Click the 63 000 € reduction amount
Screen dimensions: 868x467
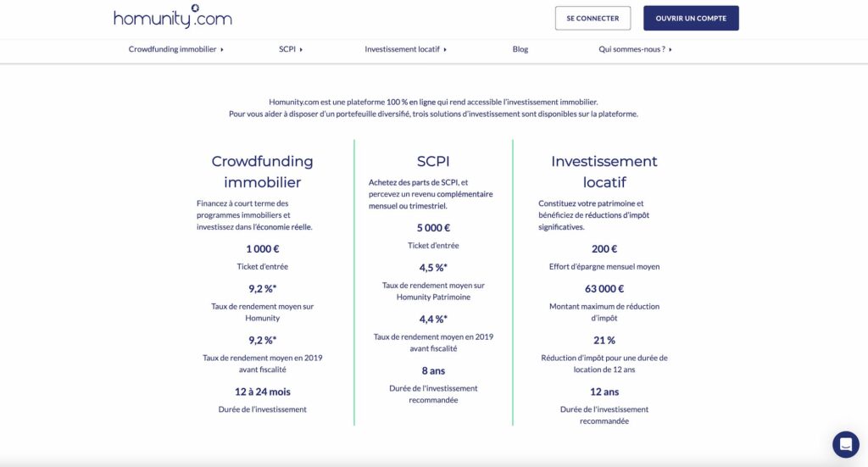(604, 289)
